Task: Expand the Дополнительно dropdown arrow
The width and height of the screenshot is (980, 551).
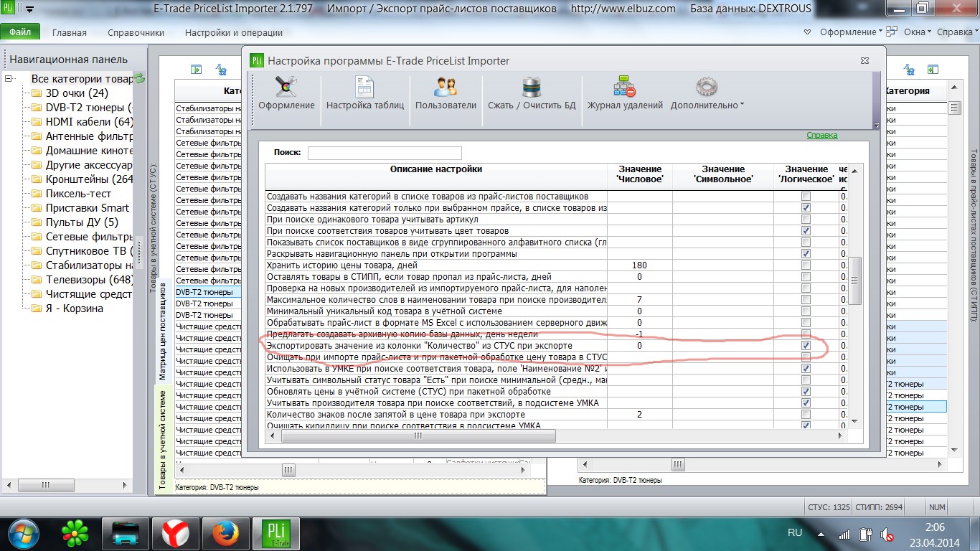Action: point(742,105)
